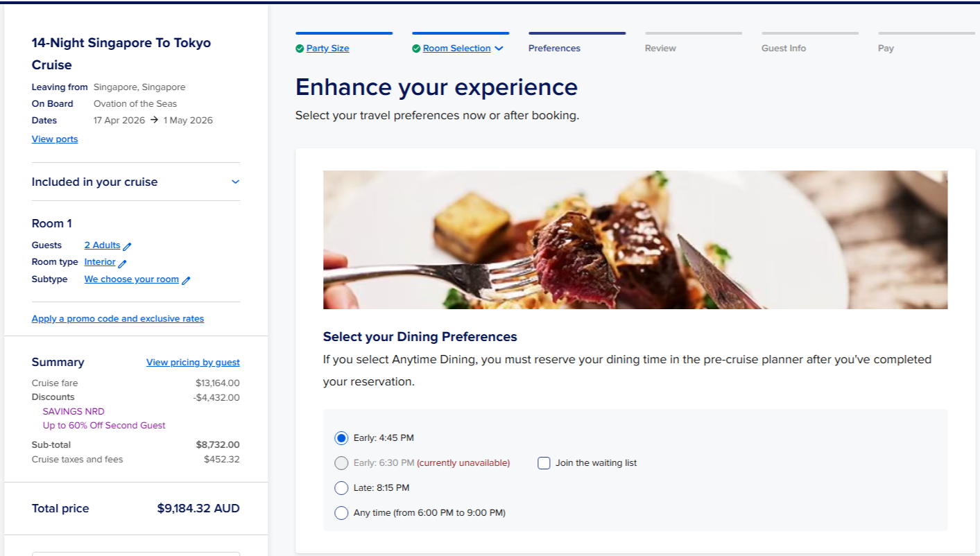Viewport: 980px width, 556px height.
Task: Tick the Join the waiting list checkbox
Action: (x=544, y=463)
